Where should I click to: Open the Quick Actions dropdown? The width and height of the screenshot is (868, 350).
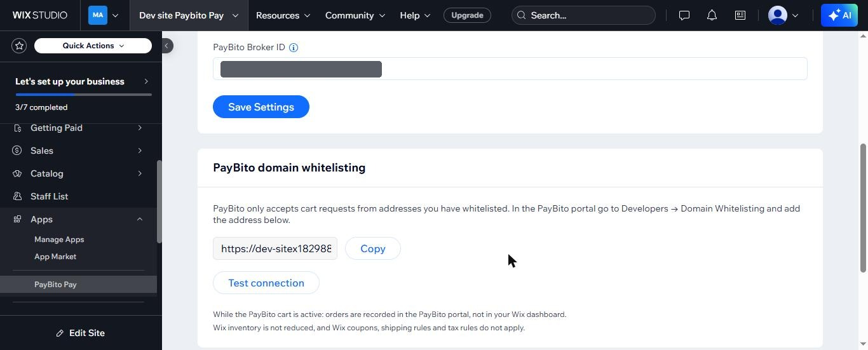point(93,46)
